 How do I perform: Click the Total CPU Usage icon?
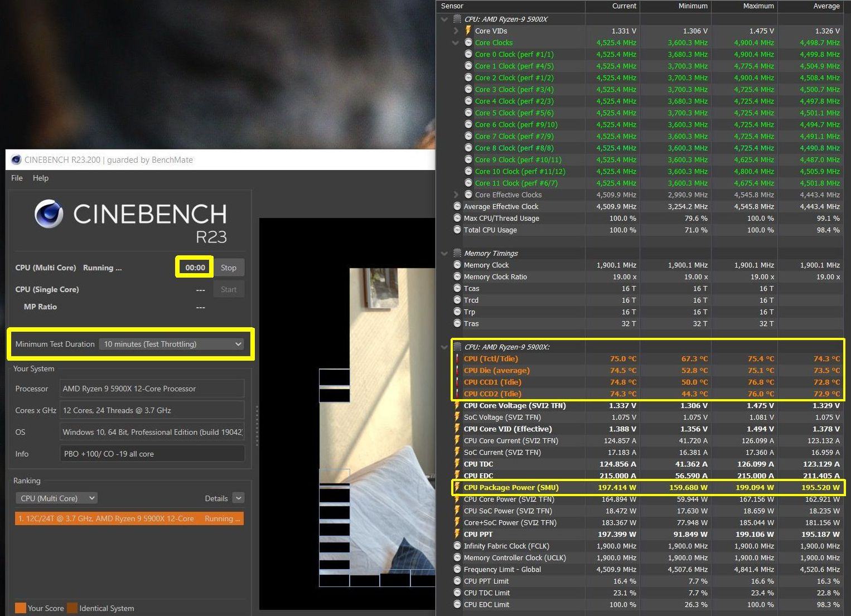pos(457,230)
